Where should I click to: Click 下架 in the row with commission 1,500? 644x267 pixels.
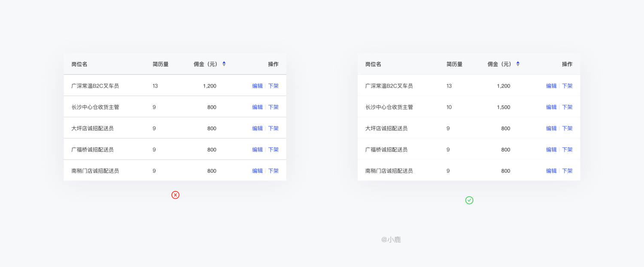[x=568, y=107]
